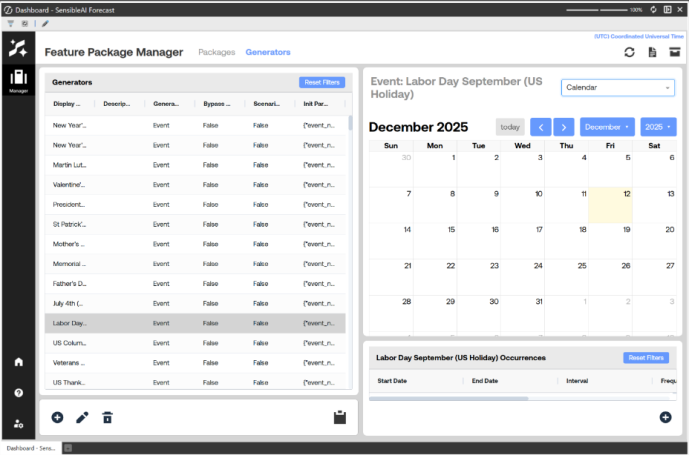Go to the Home icon in the sidebar
Viewport: 689px width, 455px height.
(18, 362)
